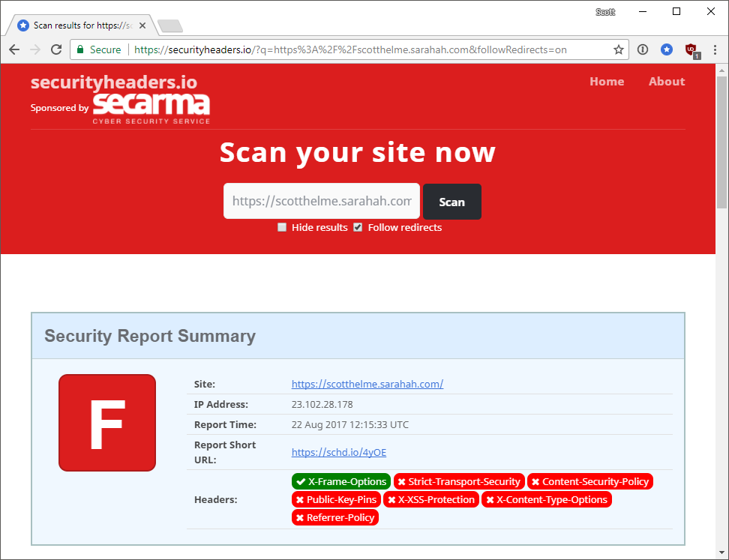This screenshot has height=560, width=729.
Task: Uncheck the Follow redirects checkbox
Action: tap(358, 227)
